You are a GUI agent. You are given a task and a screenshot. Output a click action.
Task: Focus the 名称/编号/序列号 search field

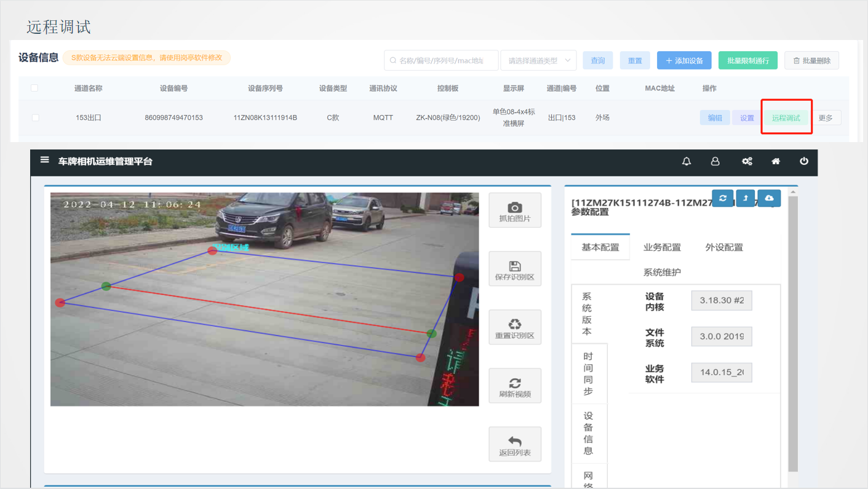click(441, 60)
